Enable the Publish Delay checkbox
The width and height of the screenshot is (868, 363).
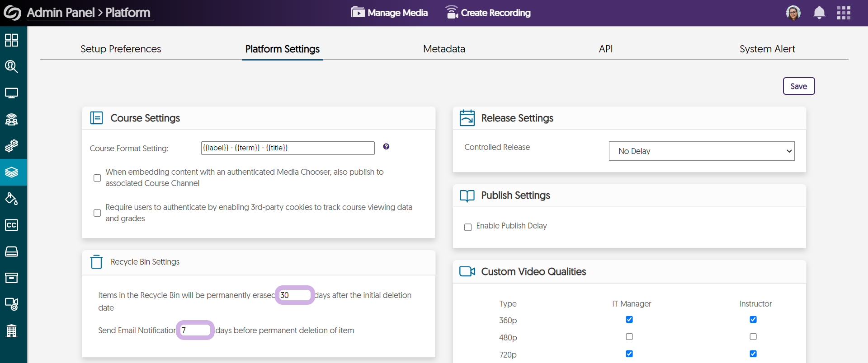pos(468,227)
